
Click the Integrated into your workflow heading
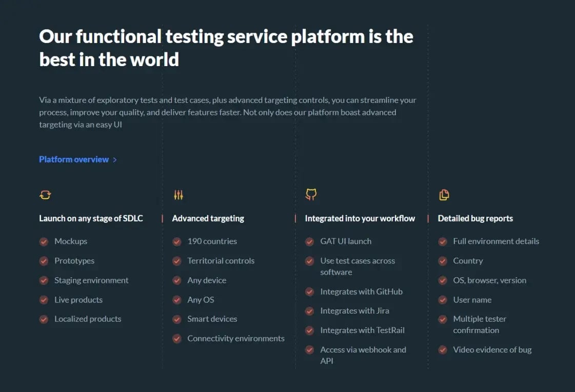pyautogui.click(x=360, y=218)
